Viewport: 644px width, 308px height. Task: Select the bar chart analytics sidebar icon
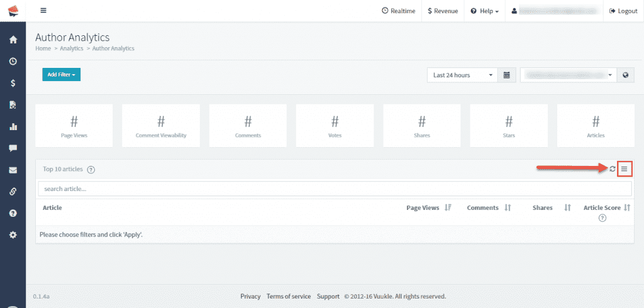coord(13,126)
